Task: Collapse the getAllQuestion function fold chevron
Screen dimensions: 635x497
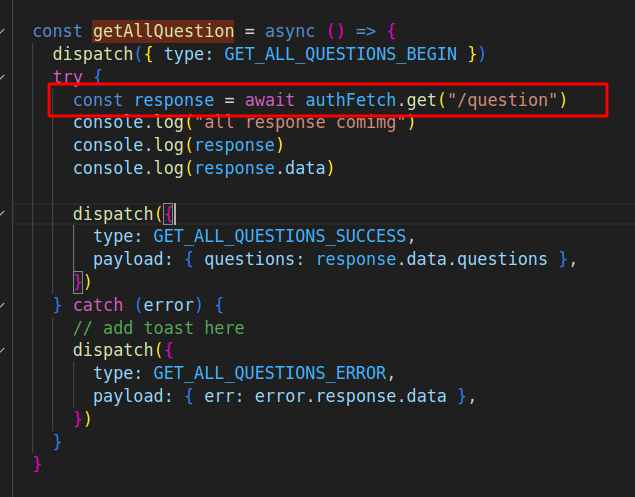Action: pos(4,31)
